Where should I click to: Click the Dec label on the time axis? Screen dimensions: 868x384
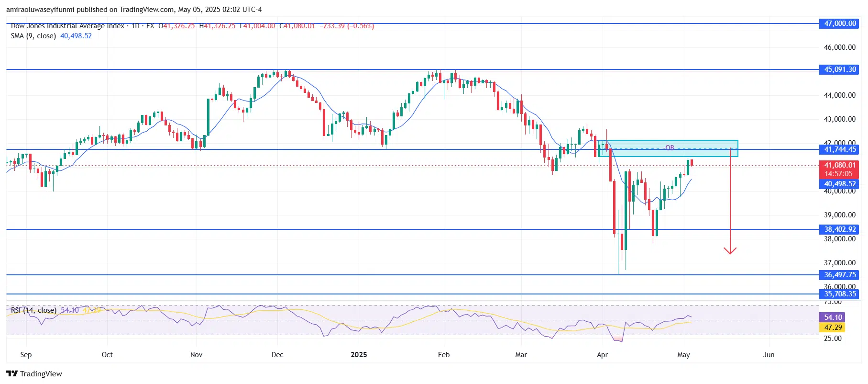277,355
